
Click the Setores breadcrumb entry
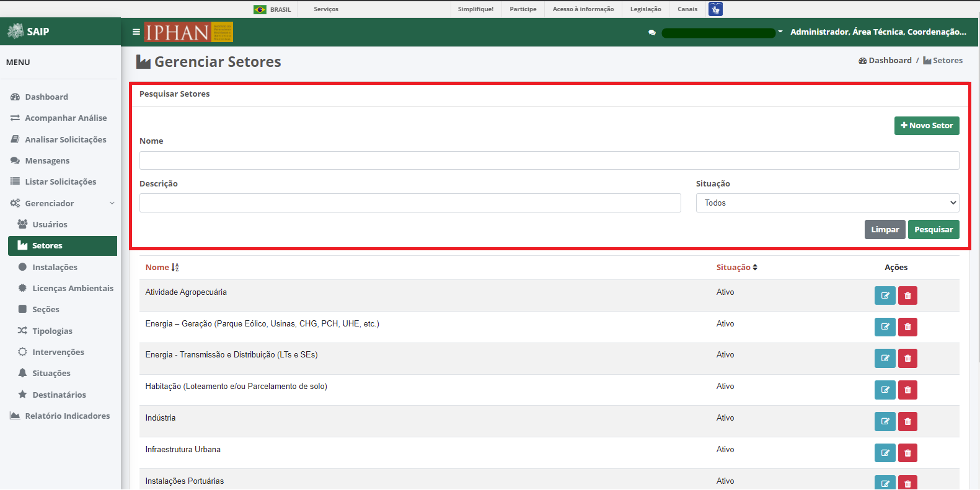943,61
